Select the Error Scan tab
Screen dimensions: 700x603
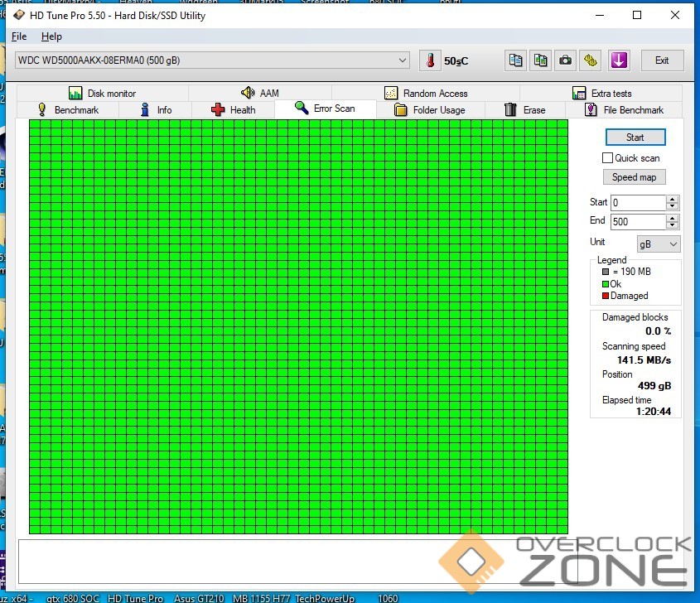click(x=325, y=109)
